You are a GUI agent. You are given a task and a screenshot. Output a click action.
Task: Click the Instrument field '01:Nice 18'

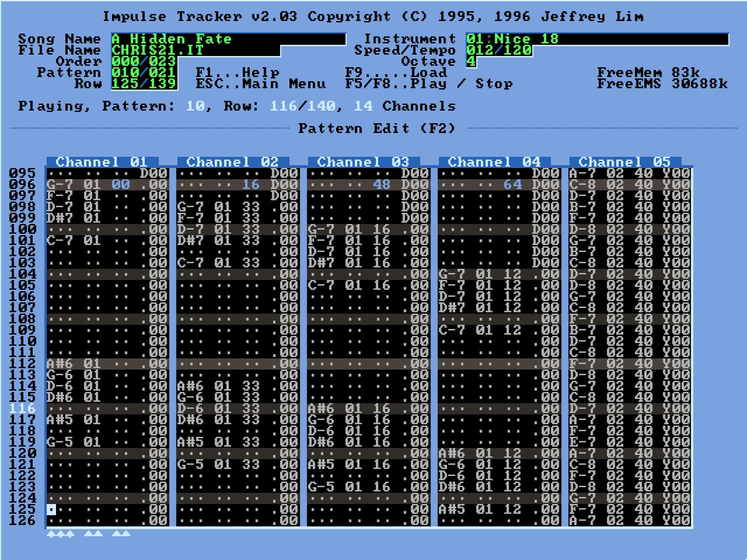pyautogui.click(x=597, y=39)
